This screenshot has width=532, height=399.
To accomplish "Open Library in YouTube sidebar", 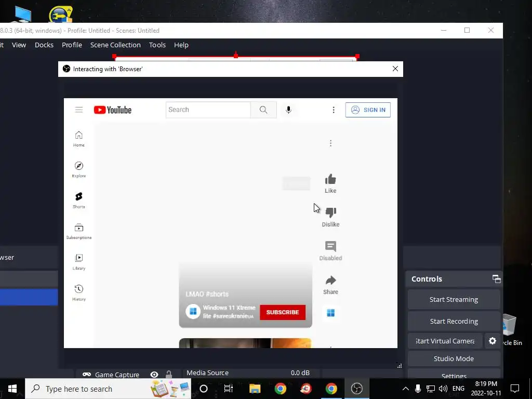I will (79, 262).
